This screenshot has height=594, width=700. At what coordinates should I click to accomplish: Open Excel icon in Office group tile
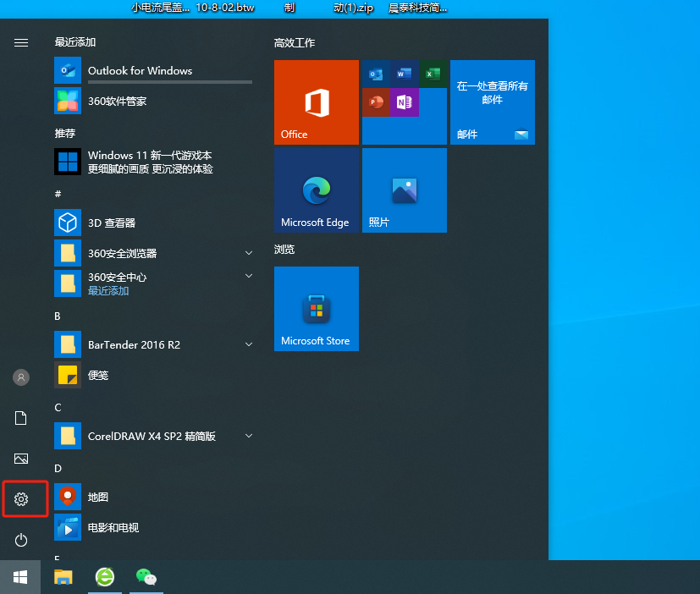pyautogui.click(x=433, y=74)
